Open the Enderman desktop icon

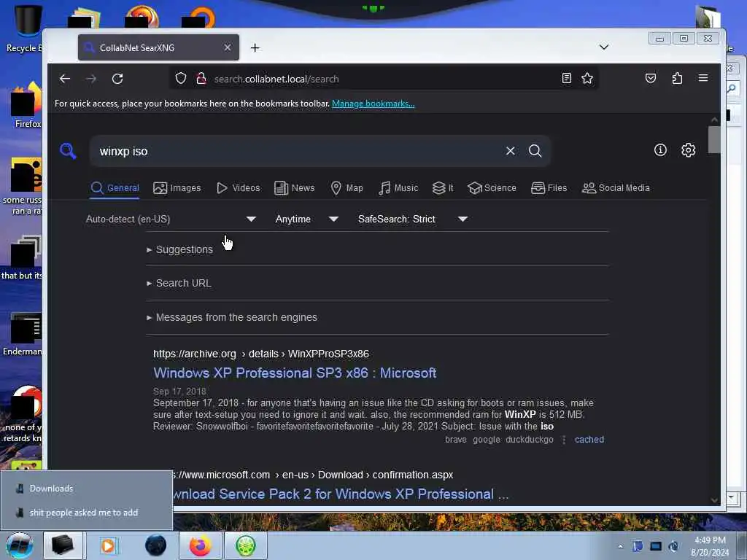tap(24, 334)
